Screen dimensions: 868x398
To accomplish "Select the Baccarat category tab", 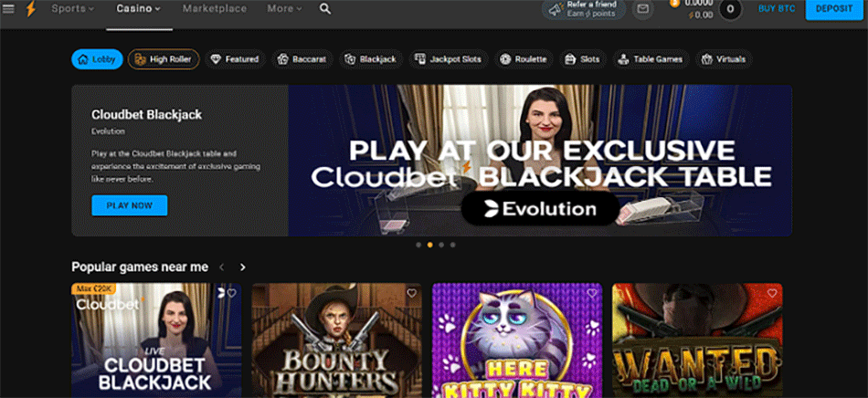I will click(301, 59).
